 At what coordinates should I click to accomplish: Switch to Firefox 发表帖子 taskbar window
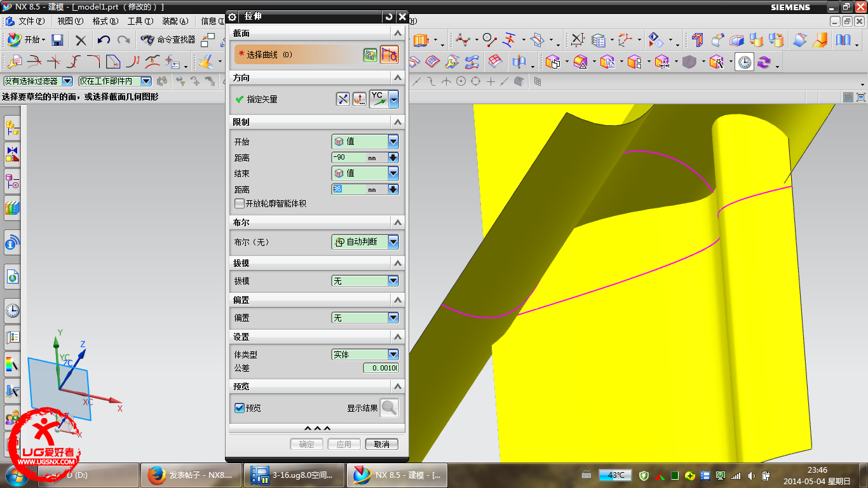(190, 475)
